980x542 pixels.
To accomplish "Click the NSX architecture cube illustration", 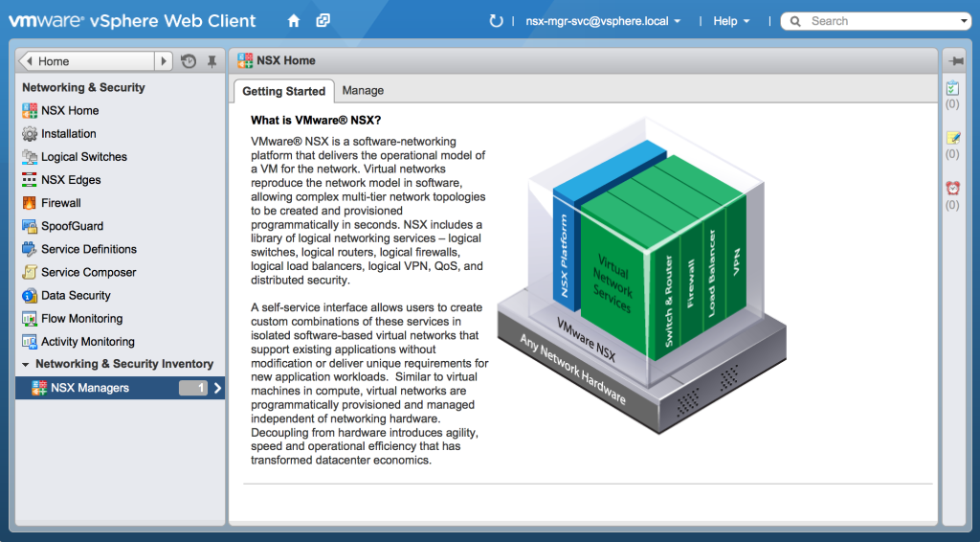I will click(641, 275).
